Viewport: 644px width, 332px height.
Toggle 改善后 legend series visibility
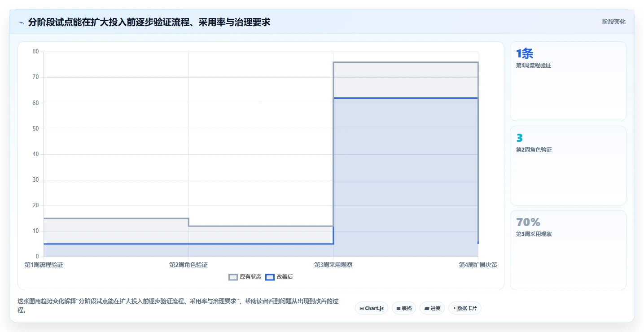tap(279, 277)
